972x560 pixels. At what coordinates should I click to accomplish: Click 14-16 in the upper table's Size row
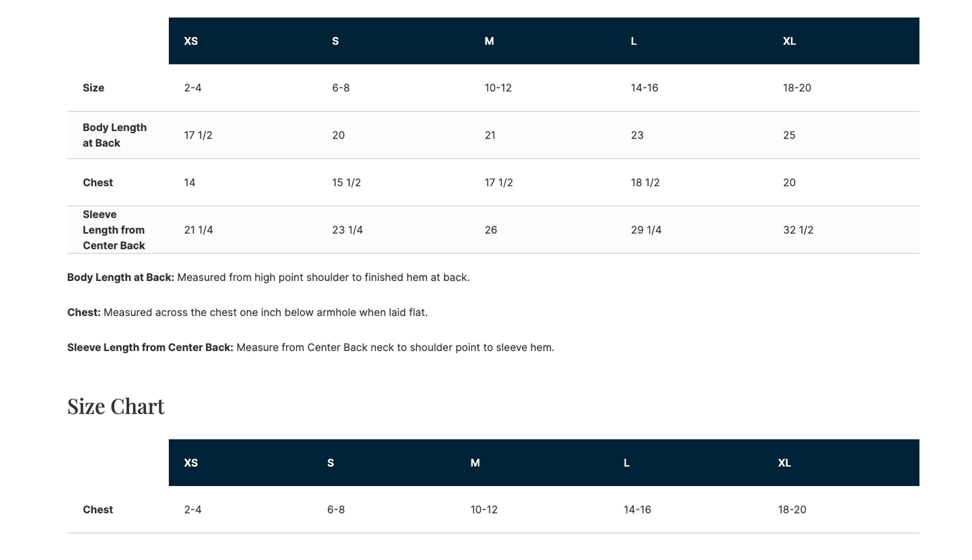[x=644, y=88]
